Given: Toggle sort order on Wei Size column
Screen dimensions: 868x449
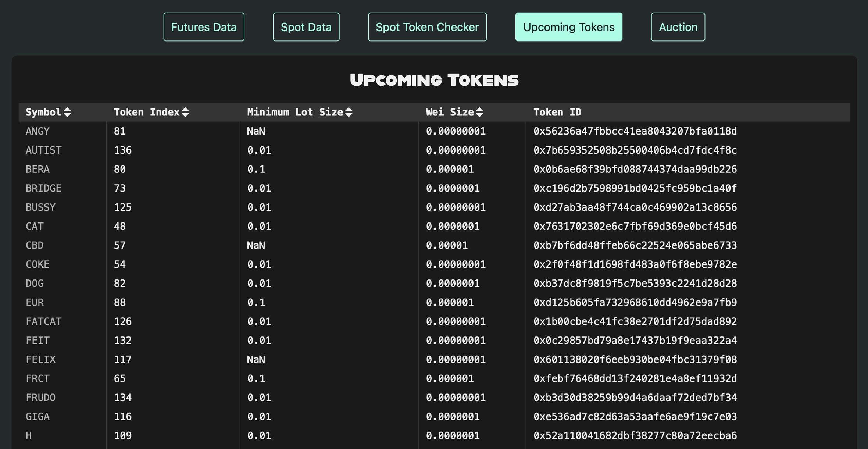Looking at the screenshot, I should 480,112.
